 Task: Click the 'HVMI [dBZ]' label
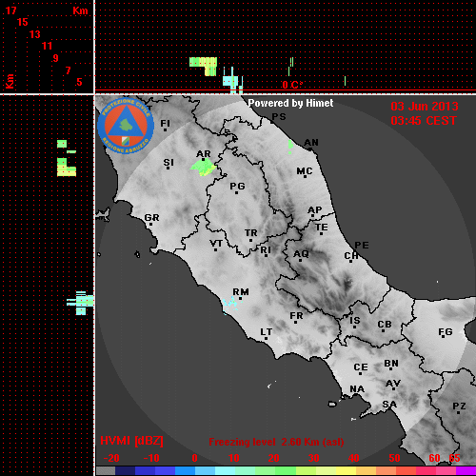pyautogui.click(x=131, y=441)
